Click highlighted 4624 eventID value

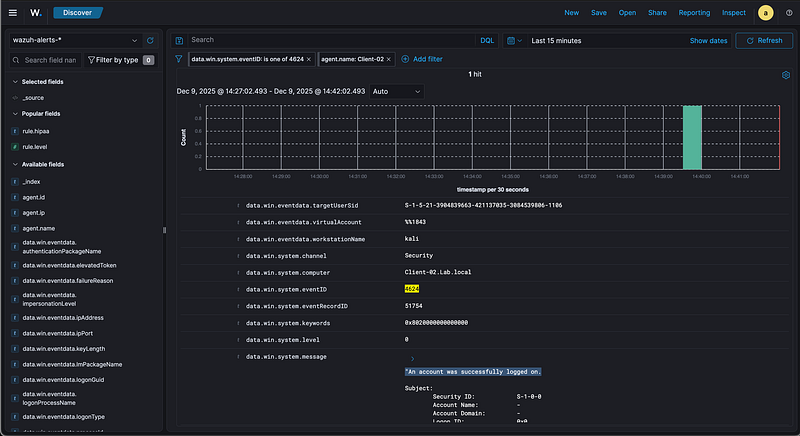pos(412,289)
